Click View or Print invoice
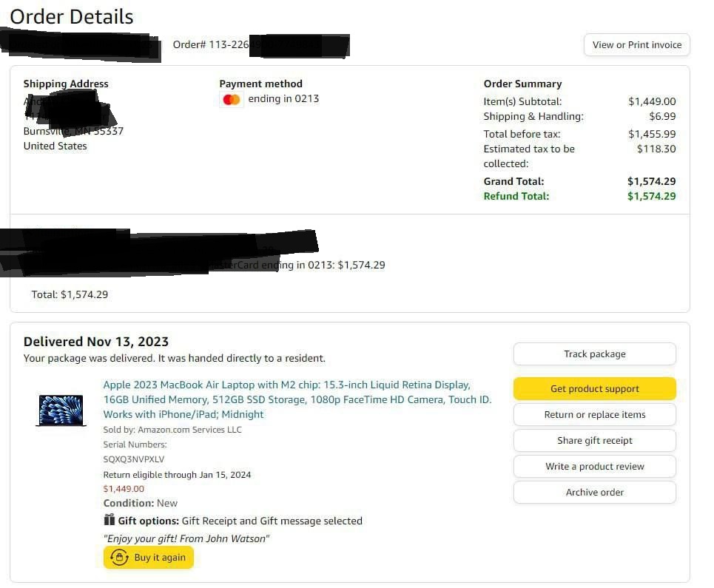This screenshot has width=714, height=588. (x=636, y=45)
